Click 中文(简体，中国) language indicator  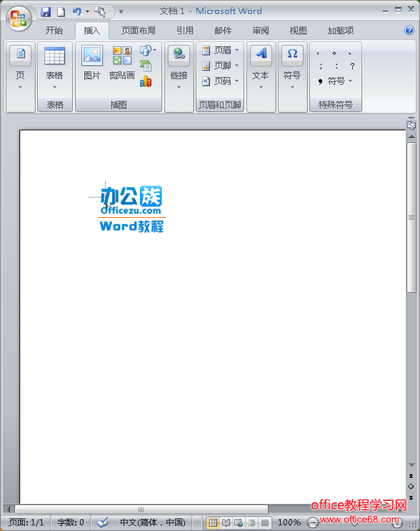(153, 523)
